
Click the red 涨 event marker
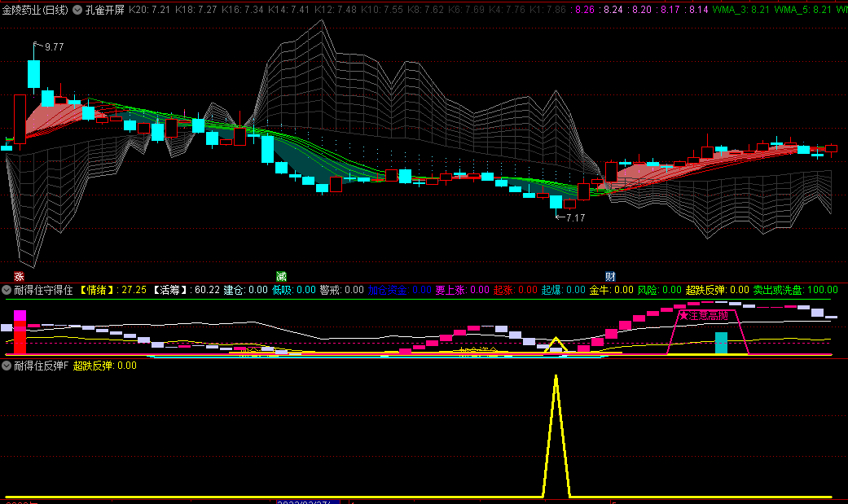coord(19,277)
